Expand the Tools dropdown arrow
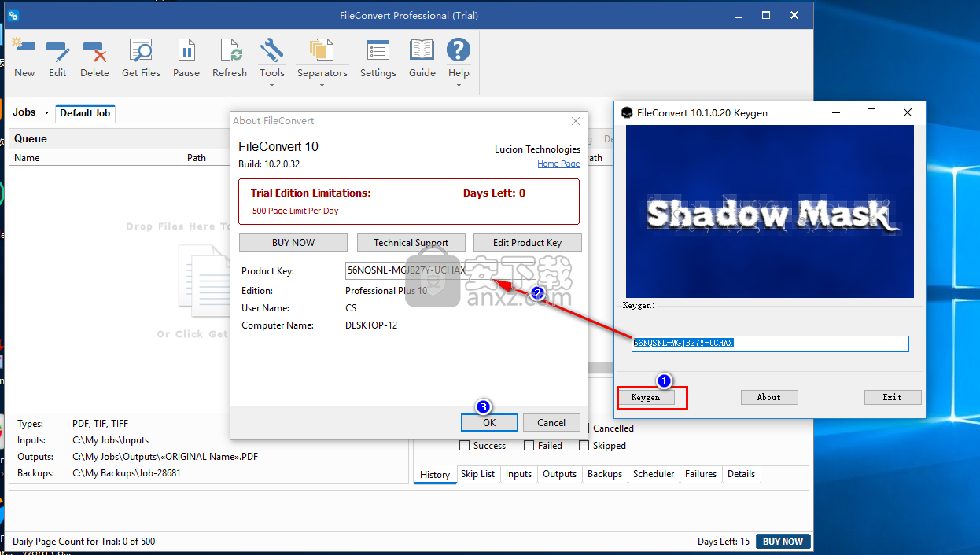The height and width of the screenshot is (555, 980). click(x=272, y=85)
